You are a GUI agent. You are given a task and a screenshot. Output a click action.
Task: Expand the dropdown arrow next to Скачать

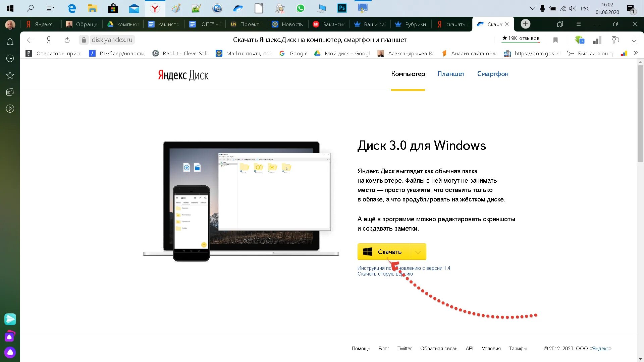418,252
